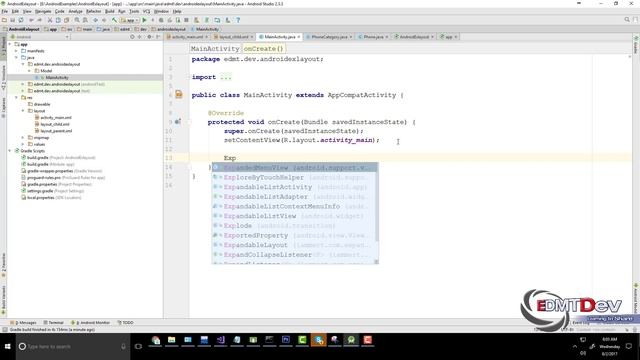Screen dimensions: 640x360
Task: Expand the Model package
Action: pos(29,71)
